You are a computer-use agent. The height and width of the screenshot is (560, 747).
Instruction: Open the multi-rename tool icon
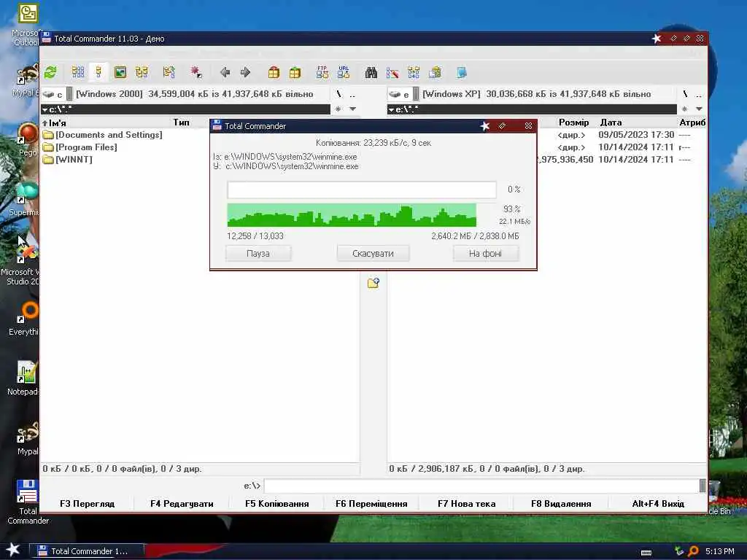392,72
